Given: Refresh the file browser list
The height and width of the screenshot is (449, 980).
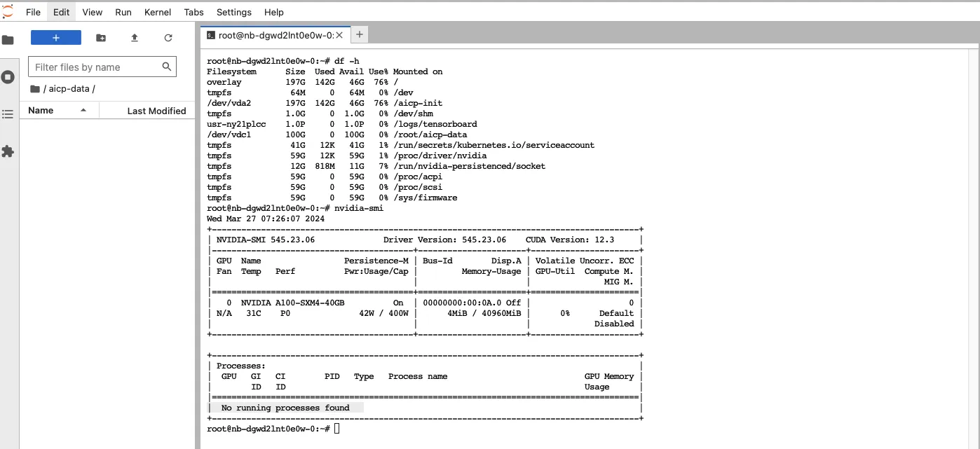Looking at the screenshot, I should tap(168, 38).
